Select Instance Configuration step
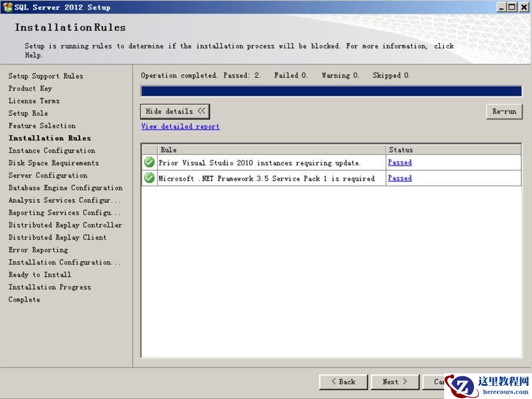 52,150
